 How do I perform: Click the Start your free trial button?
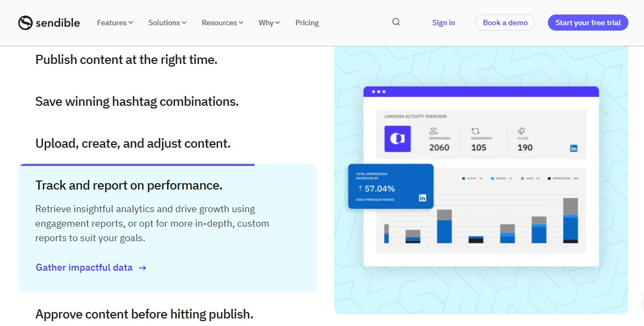(x=588, y=23)
